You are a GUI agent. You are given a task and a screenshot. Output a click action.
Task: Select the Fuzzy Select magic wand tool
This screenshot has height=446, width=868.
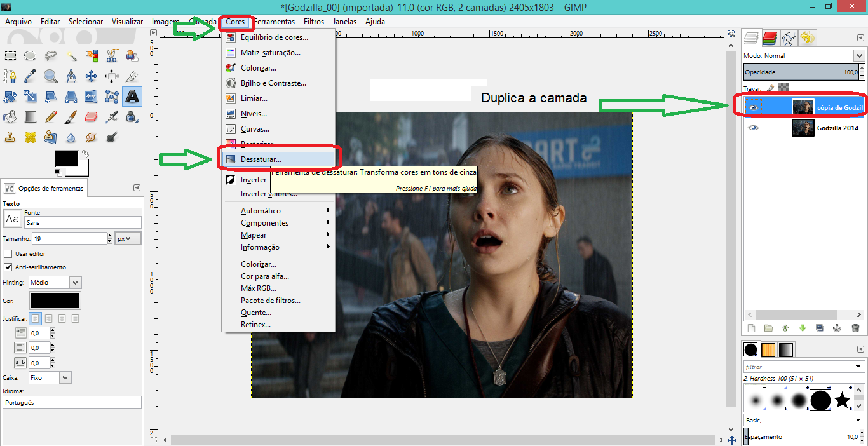click(71, 56)
